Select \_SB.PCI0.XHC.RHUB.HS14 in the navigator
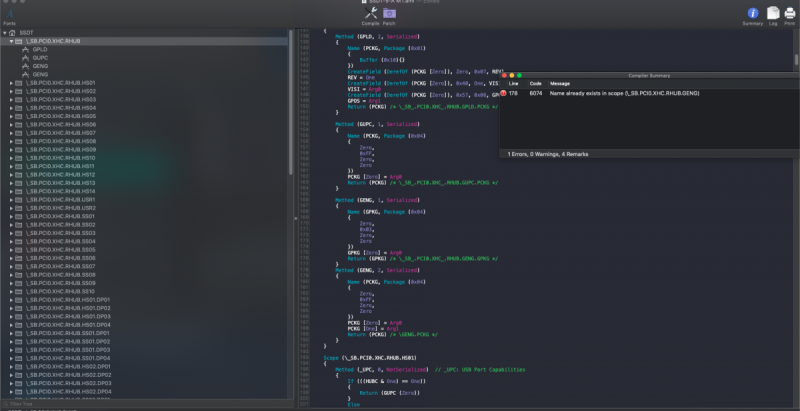Viewport: 800px width, 411px height. 60,191
